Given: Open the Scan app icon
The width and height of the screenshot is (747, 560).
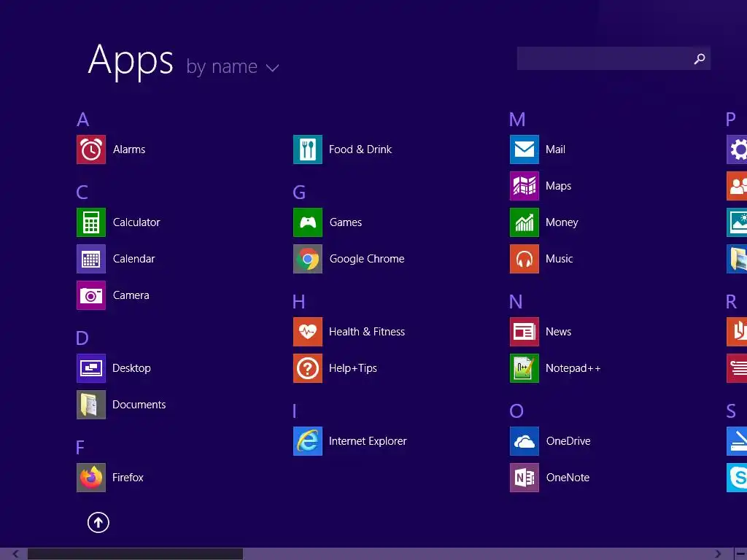Looking at the screenshot, I should 737,441.
